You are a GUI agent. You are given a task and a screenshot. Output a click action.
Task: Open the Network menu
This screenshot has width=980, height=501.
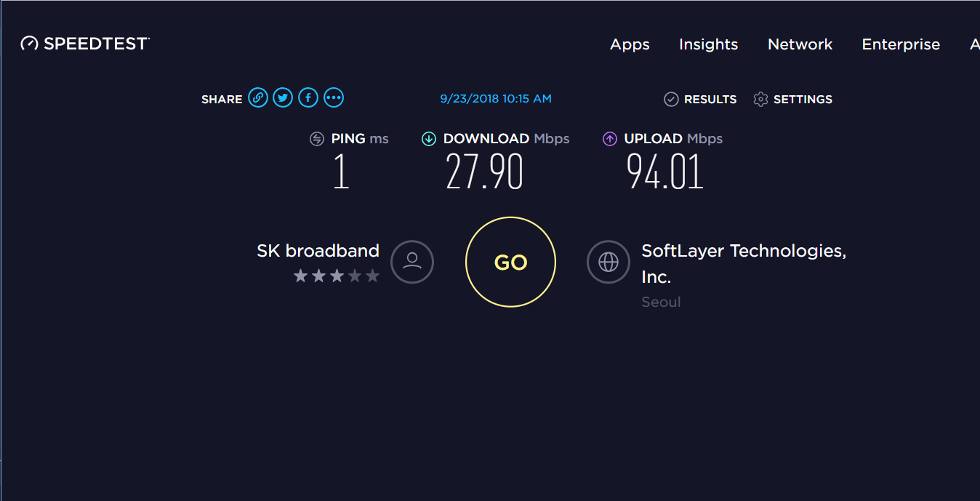tap(800, 44)
